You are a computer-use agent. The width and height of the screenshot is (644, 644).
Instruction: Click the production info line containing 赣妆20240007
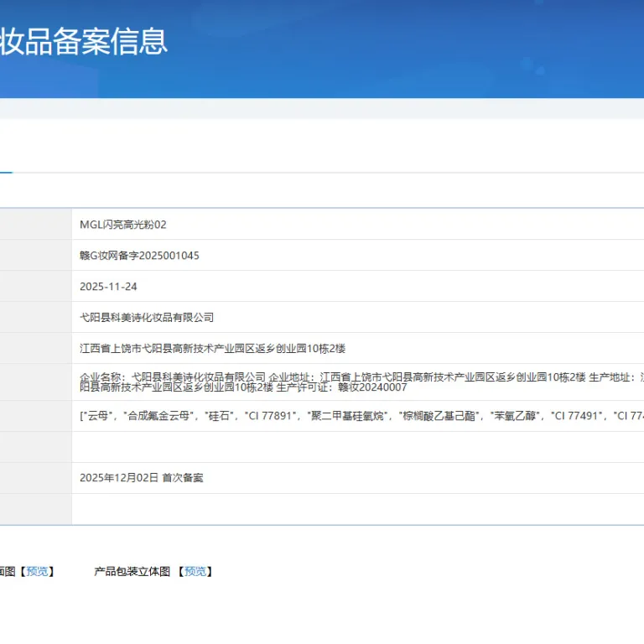coord(362,382)
